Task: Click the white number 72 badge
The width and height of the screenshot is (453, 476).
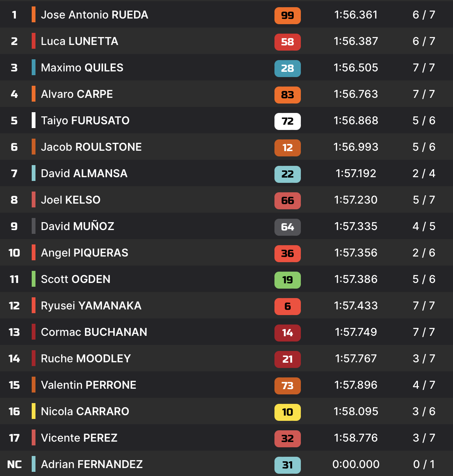Action: pos(287,121)
